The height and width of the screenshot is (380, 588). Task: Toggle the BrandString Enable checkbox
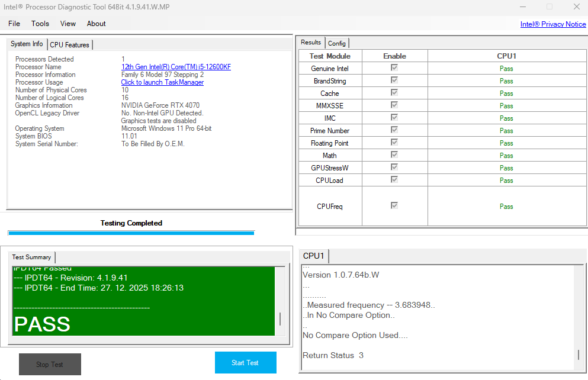[394, 80]
